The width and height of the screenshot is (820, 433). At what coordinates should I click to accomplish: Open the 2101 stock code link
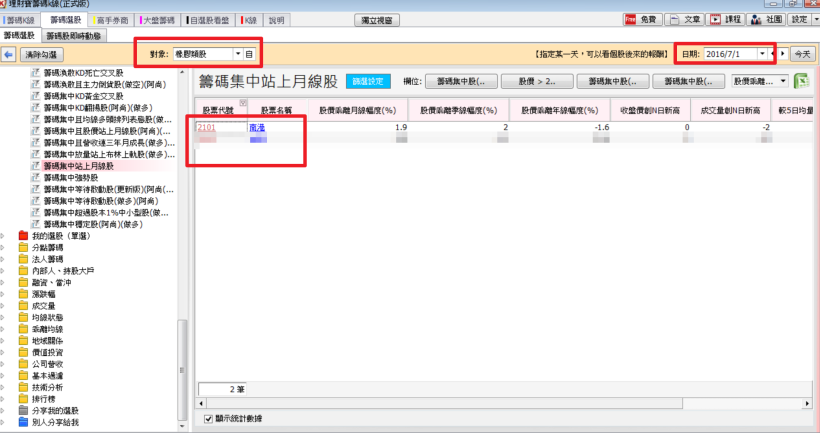pyautogui.click(x=207, y=127)
